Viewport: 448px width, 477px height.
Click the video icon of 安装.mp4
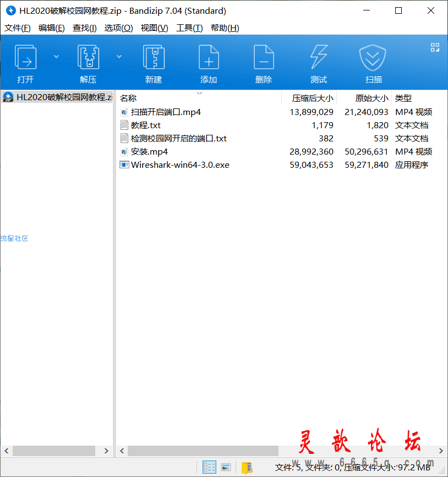[124, 151]
